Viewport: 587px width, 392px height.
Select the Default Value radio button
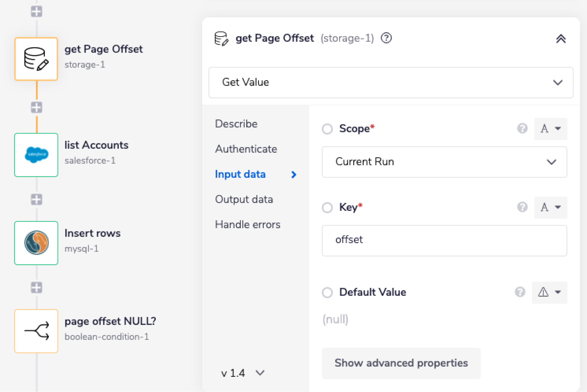(x=327, y=293)
